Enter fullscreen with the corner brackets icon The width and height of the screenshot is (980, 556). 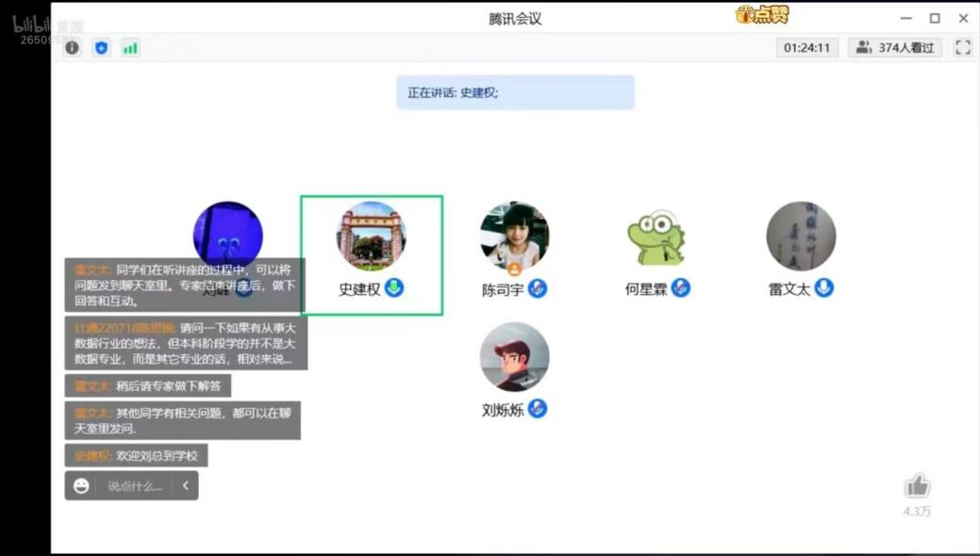[x=962, y=47]
